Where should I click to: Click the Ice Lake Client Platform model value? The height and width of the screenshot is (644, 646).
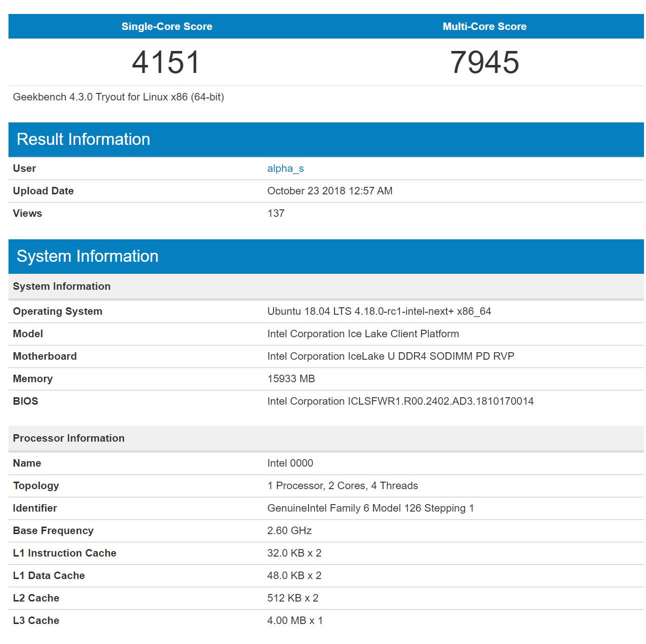click(x=362, y=334)
